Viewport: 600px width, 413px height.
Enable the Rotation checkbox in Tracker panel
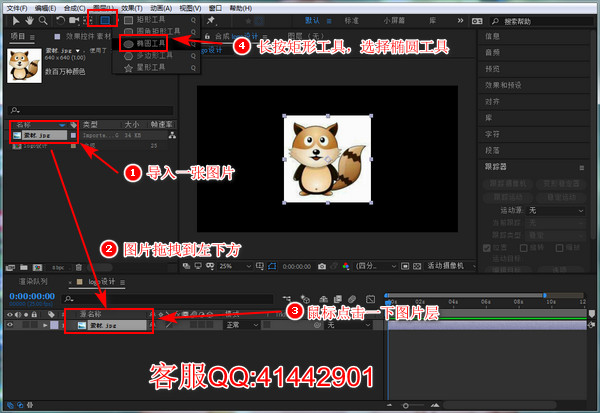pos(523,248)
